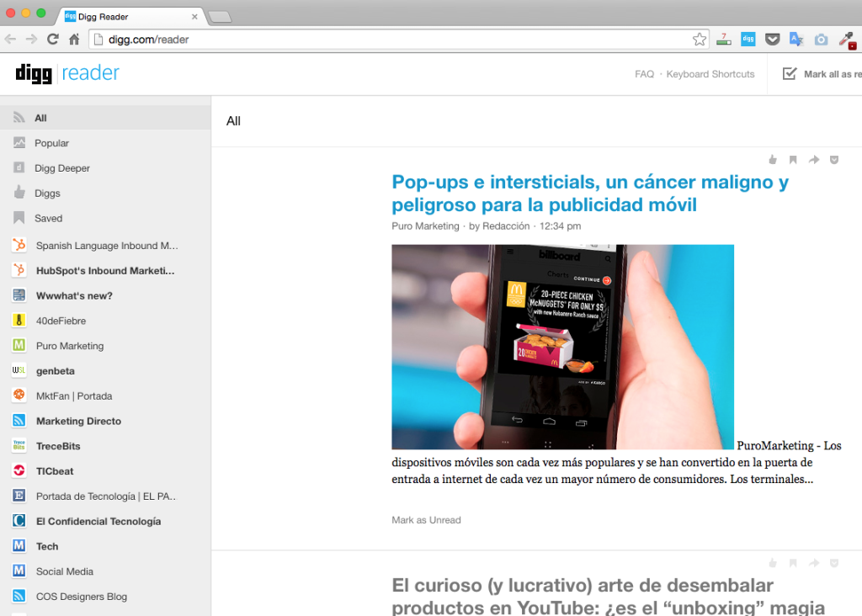Viewport: 862px width, 616px height.
Task: Reload the Digg Reader page
Action: [x=53, y=39]
